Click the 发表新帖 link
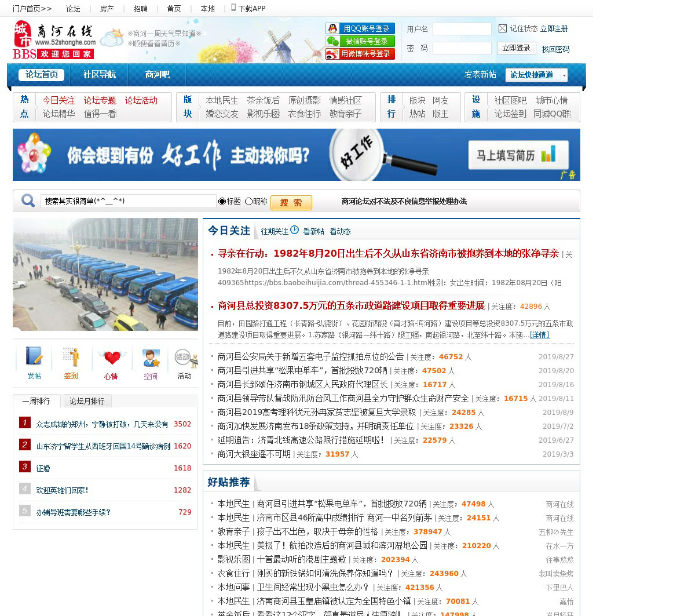Image resolution: width=695 pixels, height=616 pixels. coord(480,75)
